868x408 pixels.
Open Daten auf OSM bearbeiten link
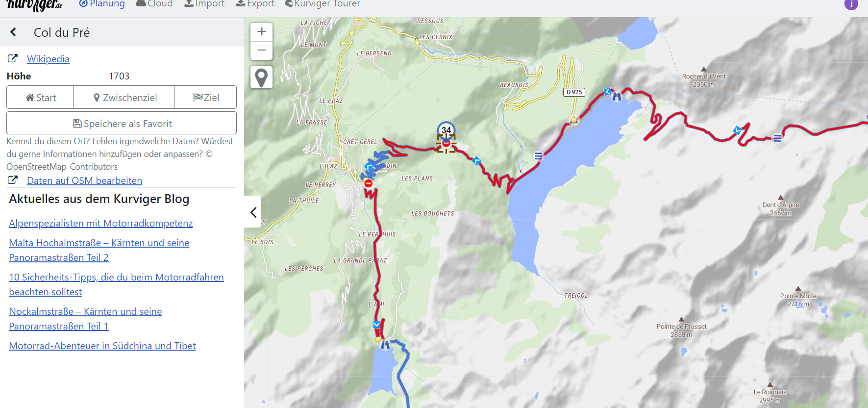click(x=84, y=180)
